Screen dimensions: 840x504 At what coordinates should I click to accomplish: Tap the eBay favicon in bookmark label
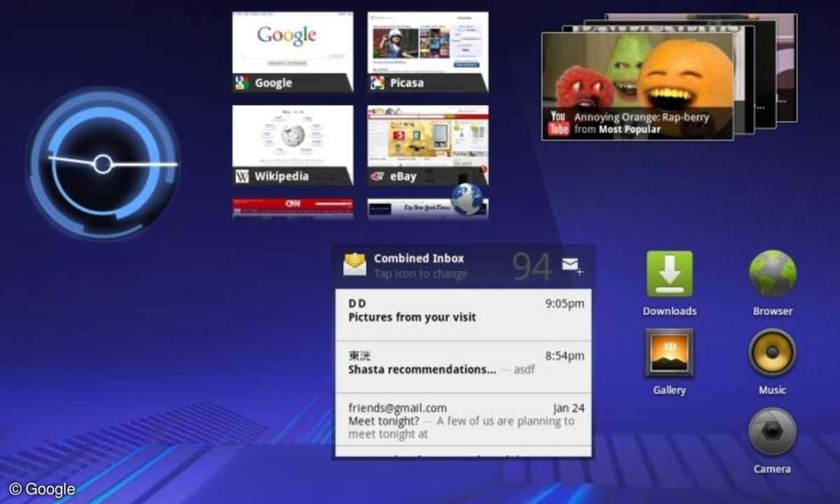[377, 176]
